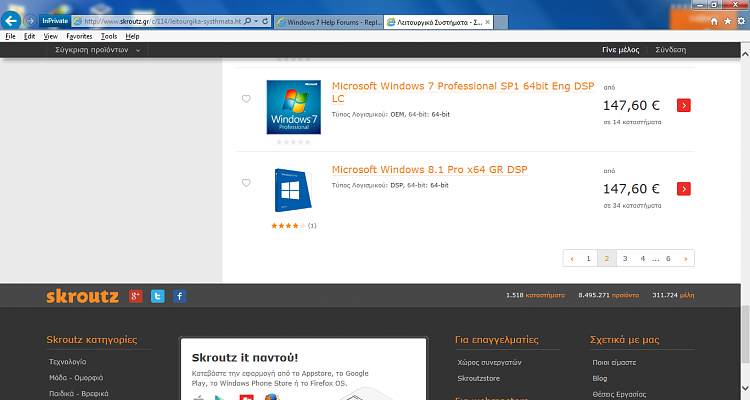Open the Tools menu
The image size is (750, 400).
click(109, 36)
